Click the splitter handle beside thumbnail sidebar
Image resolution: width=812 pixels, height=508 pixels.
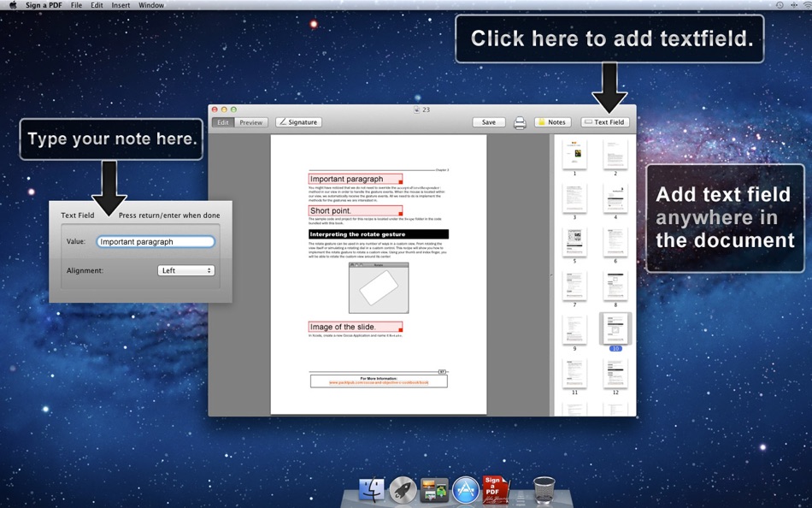[551, 275]
